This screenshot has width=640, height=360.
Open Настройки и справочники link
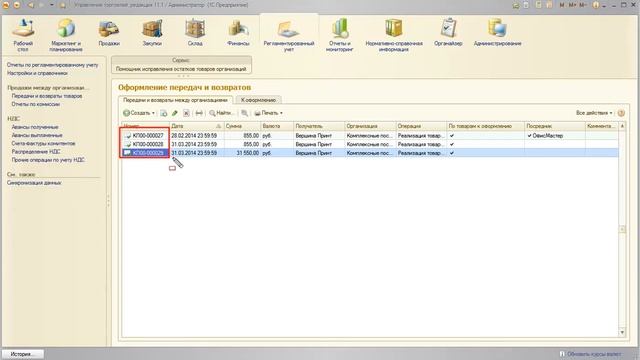pyautogui.click(x=37, y=73)
